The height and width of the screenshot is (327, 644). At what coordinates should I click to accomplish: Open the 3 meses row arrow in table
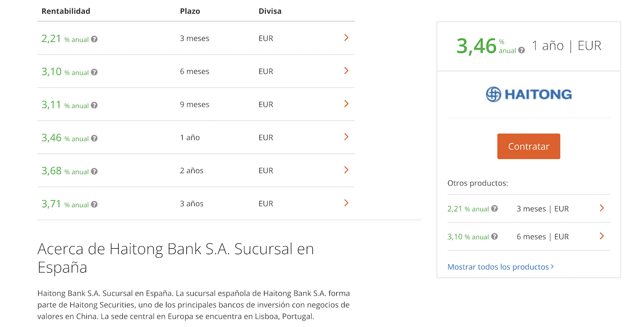point(346,38)
